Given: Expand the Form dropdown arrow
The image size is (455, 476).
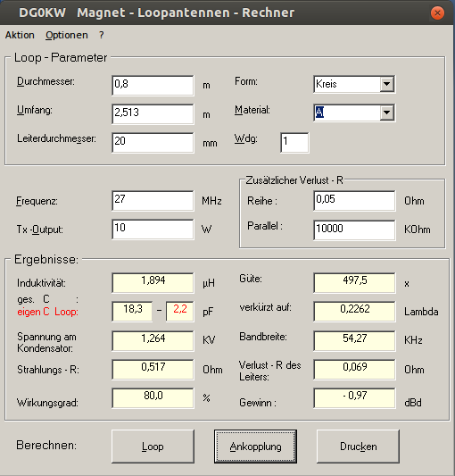Looking at the screenshot, I should pos(387,84).
